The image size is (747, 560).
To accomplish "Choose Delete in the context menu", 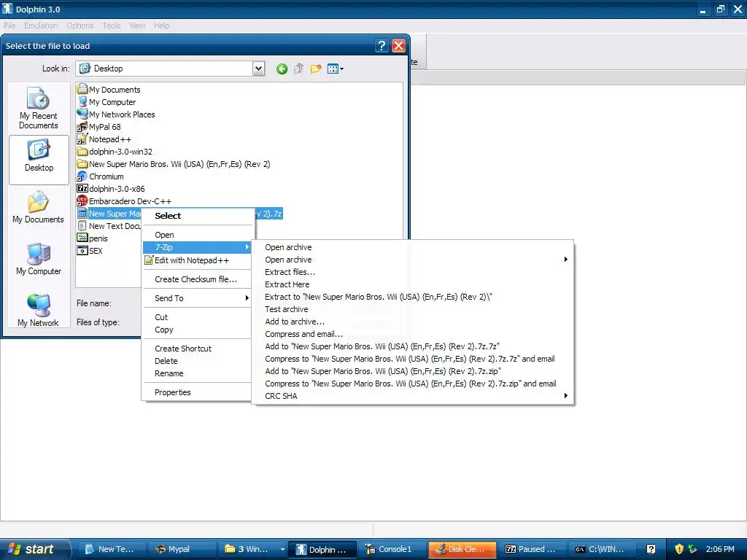I will click(x=197, y=361).
